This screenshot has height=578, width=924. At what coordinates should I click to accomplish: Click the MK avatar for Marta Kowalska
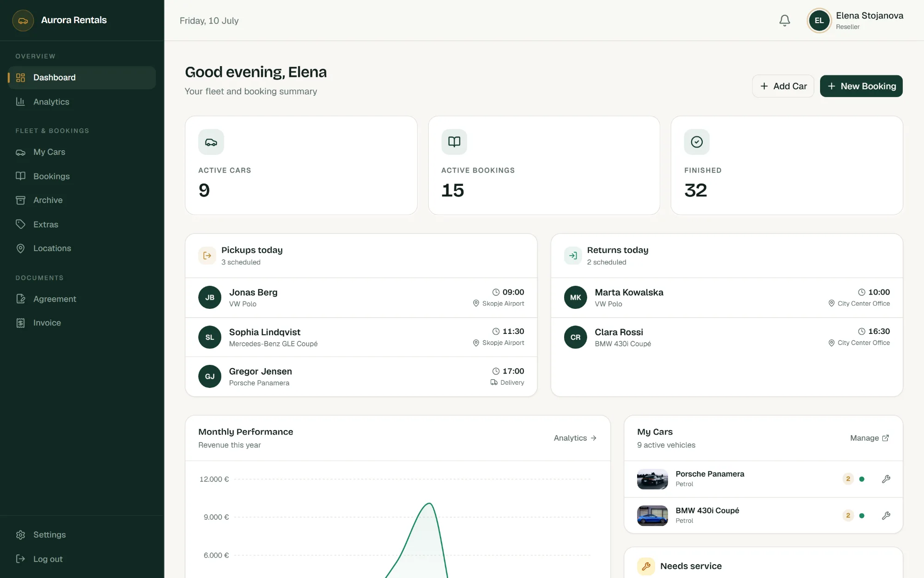pyautogui.click(x=576, y=297)
